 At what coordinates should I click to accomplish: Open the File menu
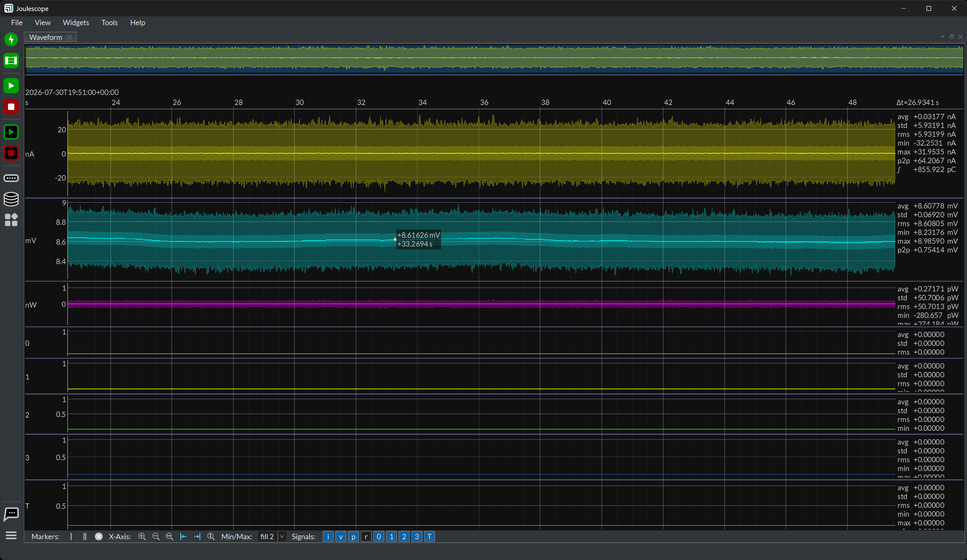click(17, 23)
